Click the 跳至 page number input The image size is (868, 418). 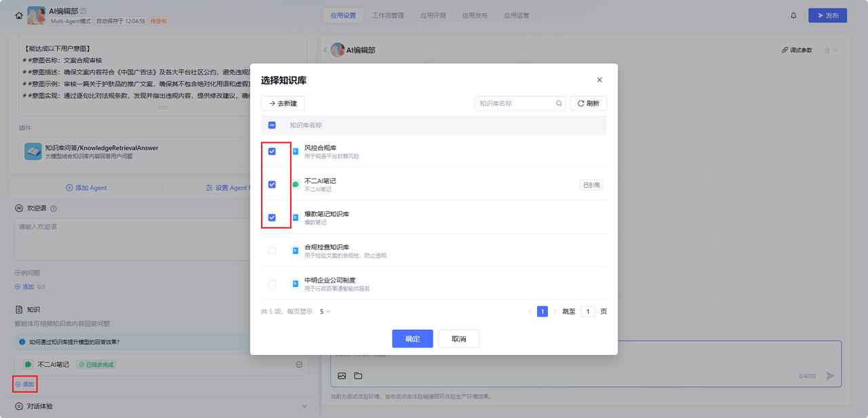pos(588,312)
